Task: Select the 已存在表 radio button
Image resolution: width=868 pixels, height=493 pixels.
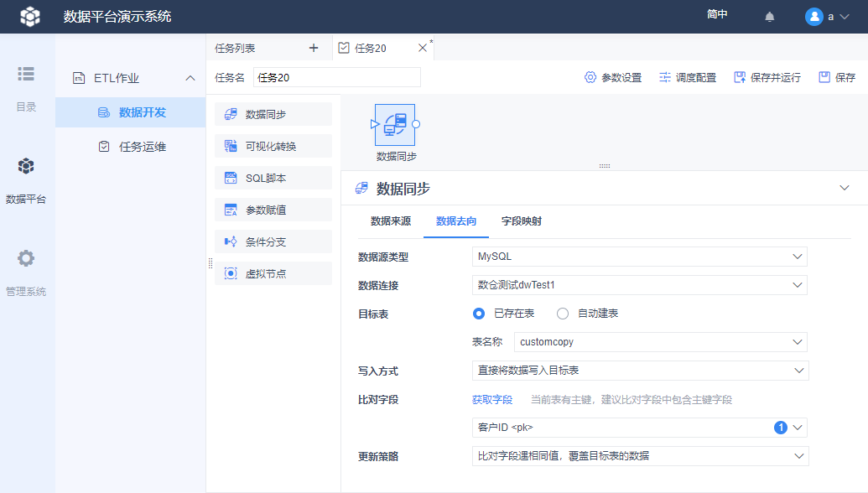Action: point(479,314)
